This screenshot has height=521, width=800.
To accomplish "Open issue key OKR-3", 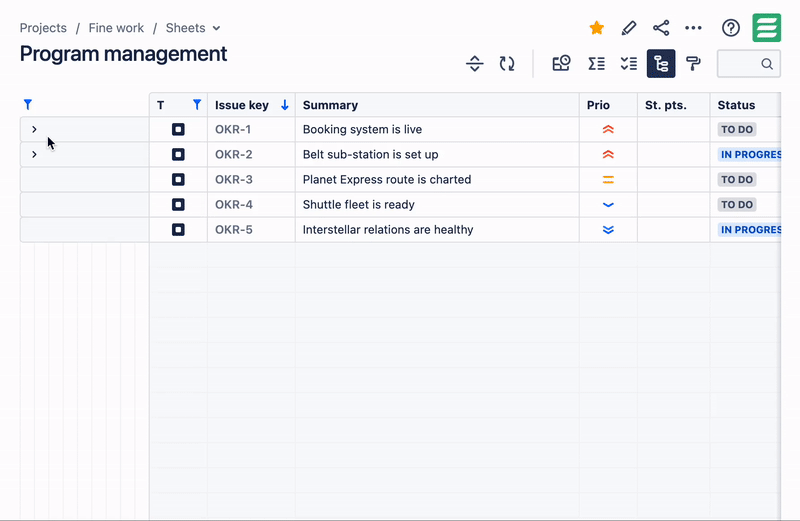I will (x=234, y=179).
